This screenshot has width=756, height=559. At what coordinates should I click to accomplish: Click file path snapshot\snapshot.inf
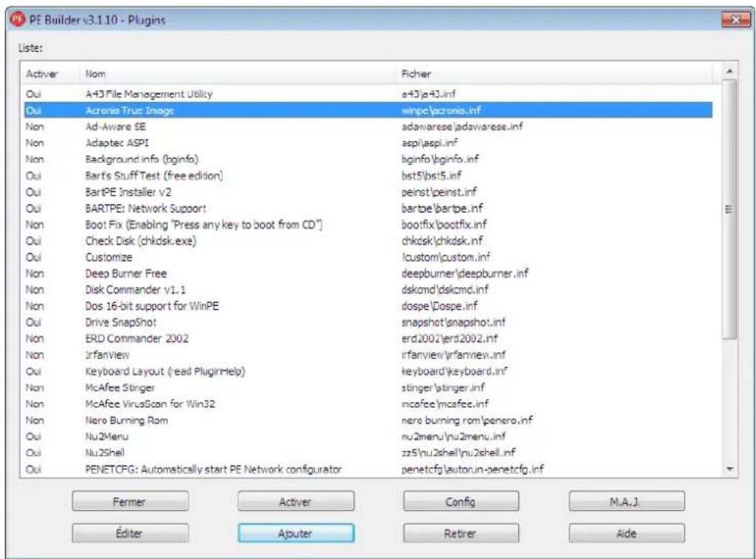tap(453, 322)
